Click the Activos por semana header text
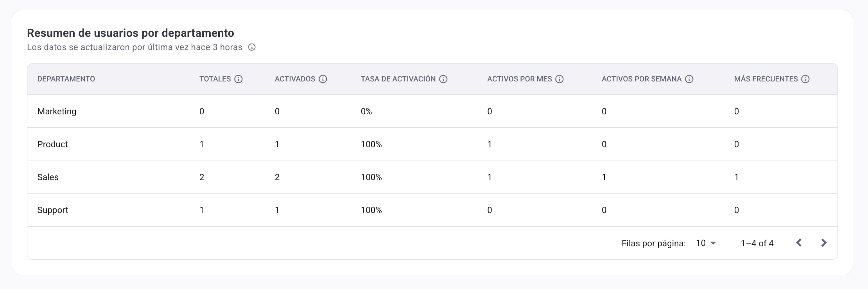 pyautogui.click(x=642, y=79)
